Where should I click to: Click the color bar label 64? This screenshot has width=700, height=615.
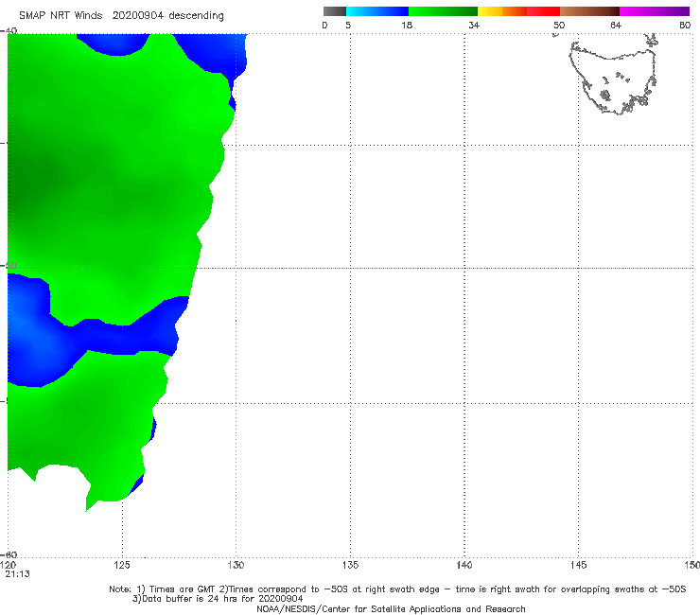pyautogui.click(x=616, y=25)
